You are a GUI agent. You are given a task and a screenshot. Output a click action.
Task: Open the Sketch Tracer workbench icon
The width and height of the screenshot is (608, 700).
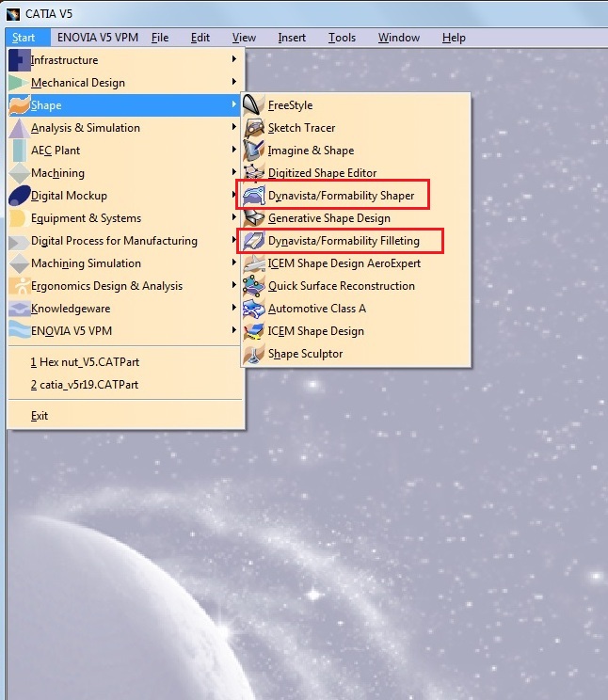254,128
